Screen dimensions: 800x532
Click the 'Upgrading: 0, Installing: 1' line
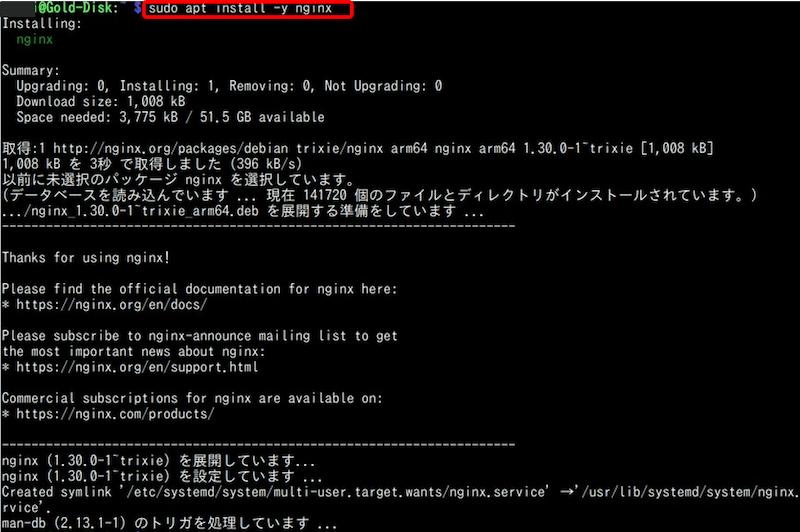tap(229, 86)
